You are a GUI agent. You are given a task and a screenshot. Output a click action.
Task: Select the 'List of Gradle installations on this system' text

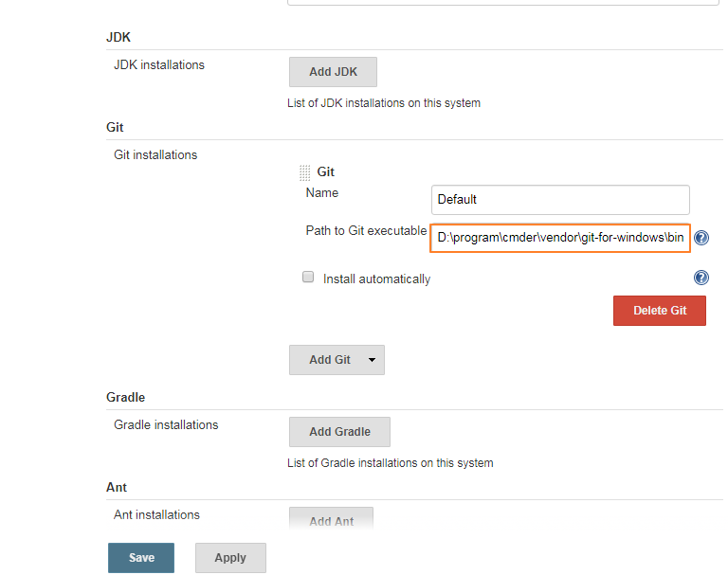(390, 463)
